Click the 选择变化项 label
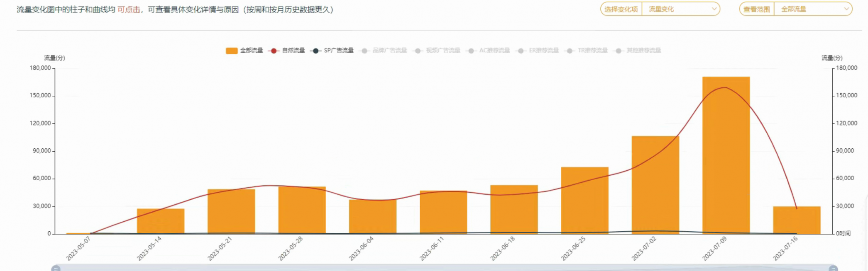Image resolution: width=868 pixels, height=271 pixels. pyautogui.click(x=621, y=9)
